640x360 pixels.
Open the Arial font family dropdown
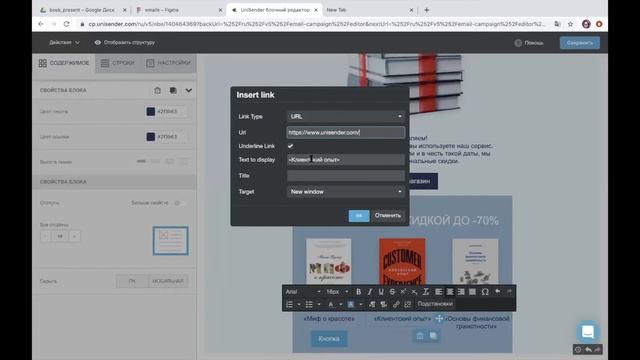[303, 292]
